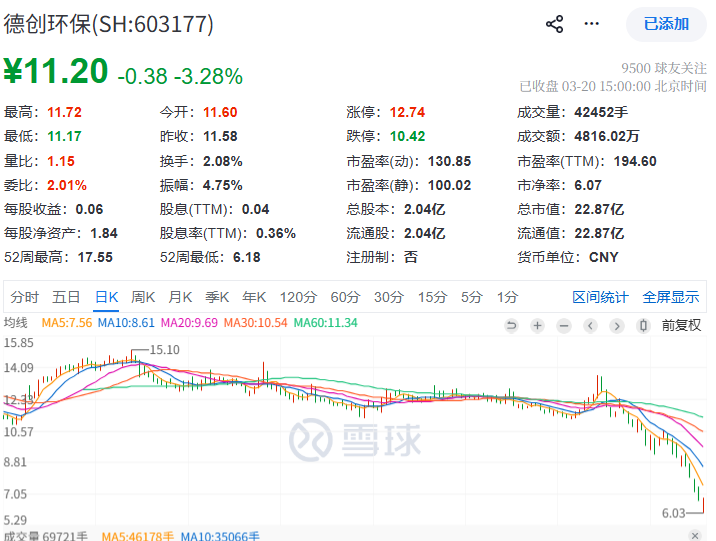
Task: Click the 委比 value 2.01%
Action: coord(67,185)
